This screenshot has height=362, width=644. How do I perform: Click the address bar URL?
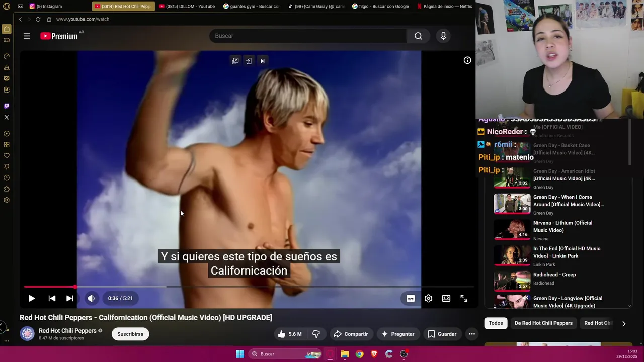[83, 19]
